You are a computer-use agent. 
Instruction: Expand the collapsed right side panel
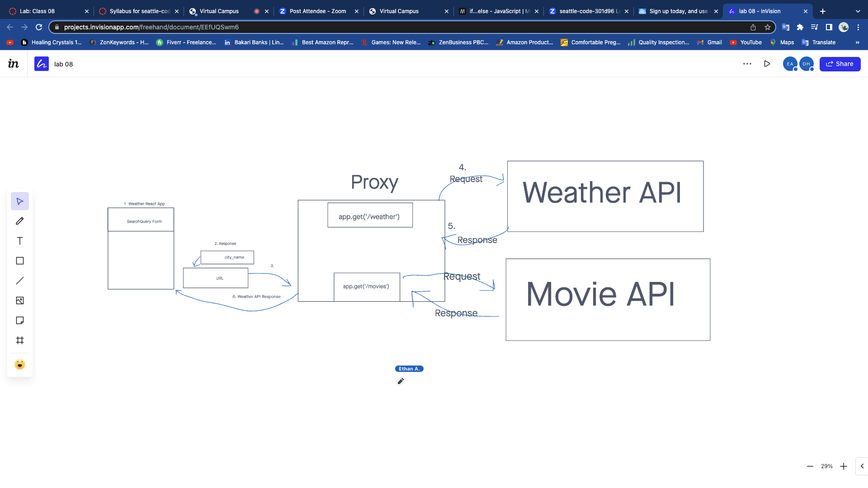tap(862, 466)
